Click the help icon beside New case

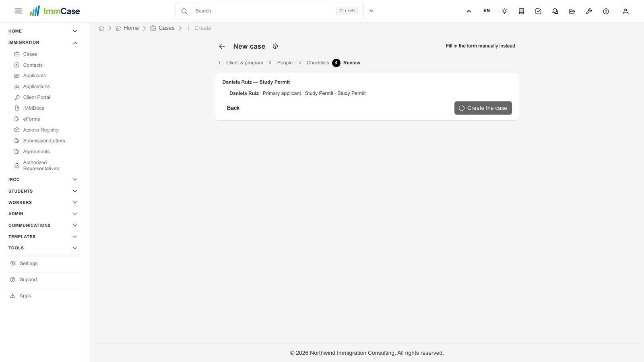point(275,46)
